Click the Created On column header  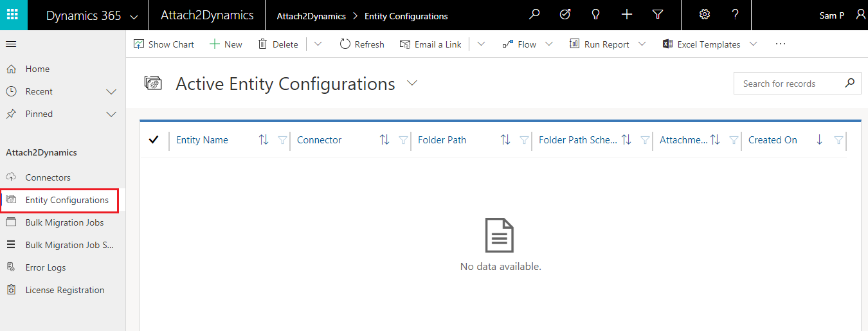(772, 140)
